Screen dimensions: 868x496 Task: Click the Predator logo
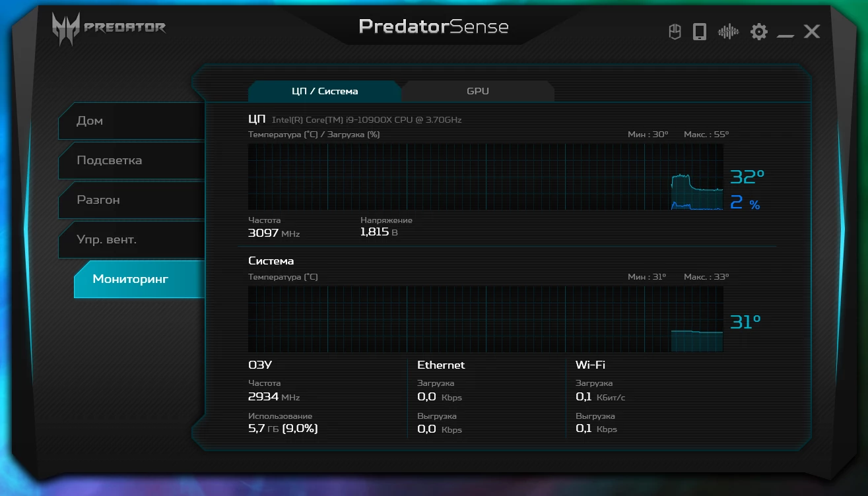click(109, 28)
